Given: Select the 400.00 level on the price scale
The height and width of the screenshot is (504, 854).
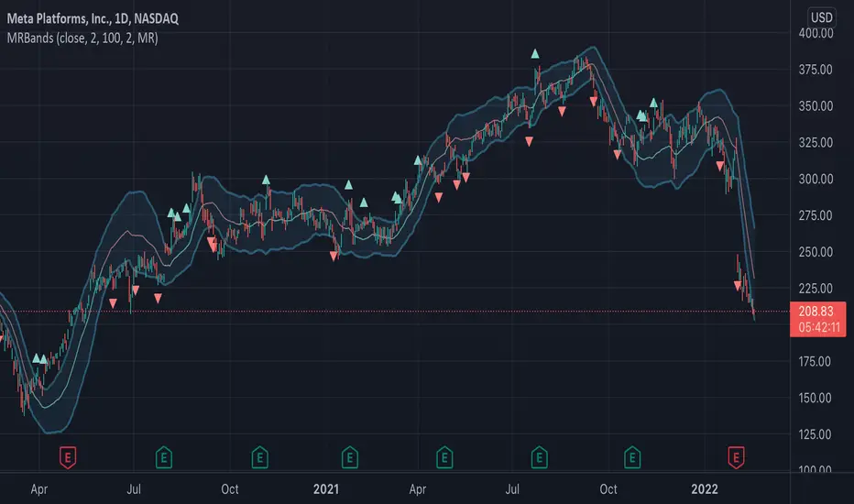Looking at the screenshot, I should click(x=816, y=33).
